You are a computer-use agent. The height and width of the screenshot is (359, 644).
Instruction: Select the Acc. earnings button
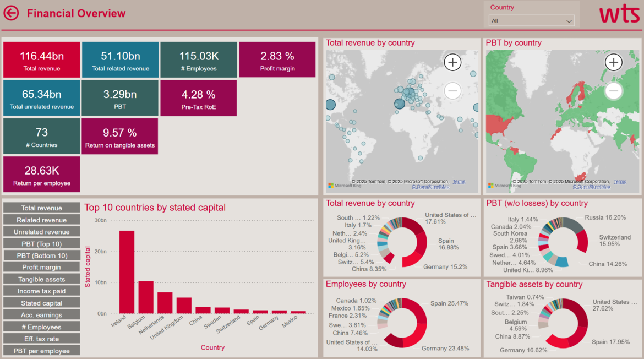[x=41, y=315]
